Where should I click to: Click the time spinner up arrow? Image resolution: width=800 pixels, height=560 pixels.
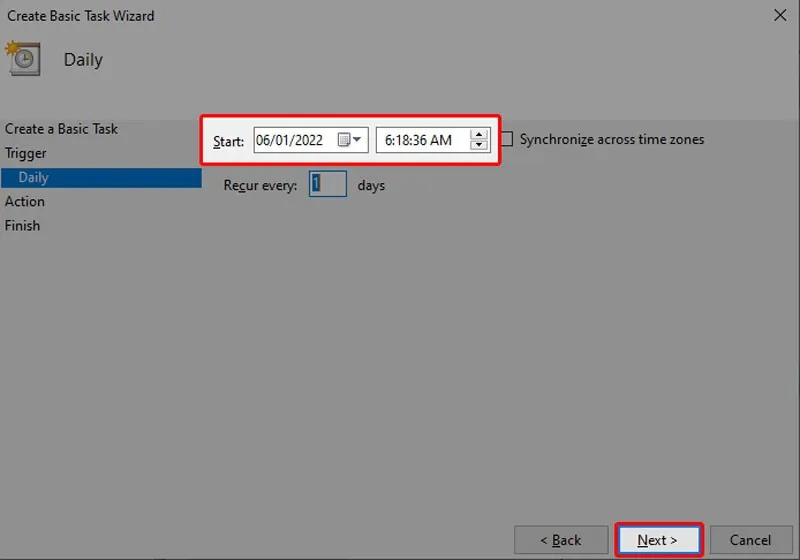pos(478,135)
